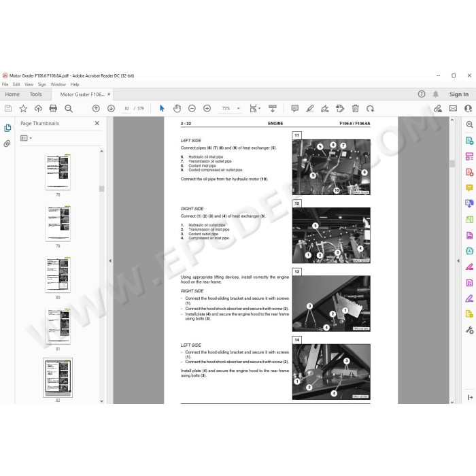Open the File menu
The height and width of the screenshot is (476, 476).
(5, 84)
